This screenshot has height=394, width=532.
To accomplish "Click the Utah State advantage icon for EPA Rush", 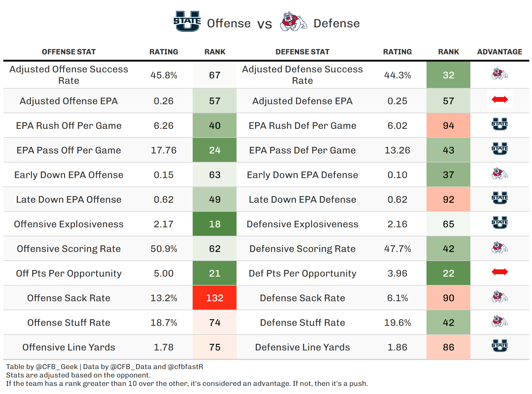I will [x=500, y=124].
